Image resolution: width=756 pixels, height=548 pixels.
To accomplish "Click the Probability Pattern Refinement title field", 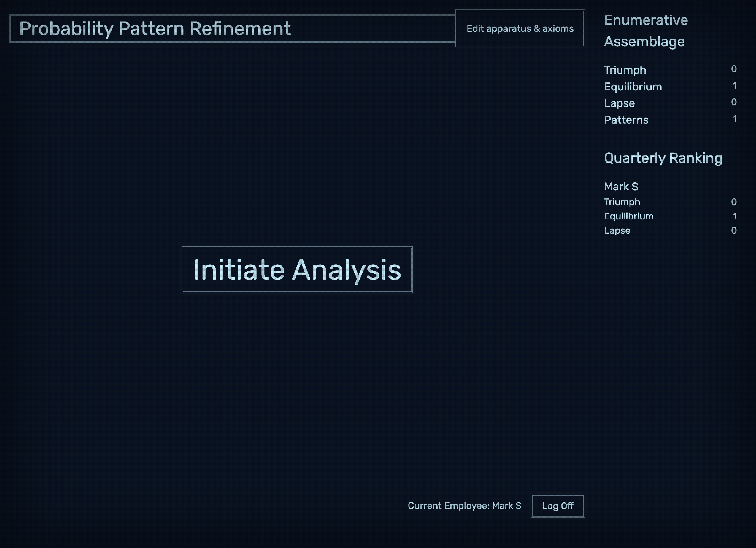I will point(232,29).
